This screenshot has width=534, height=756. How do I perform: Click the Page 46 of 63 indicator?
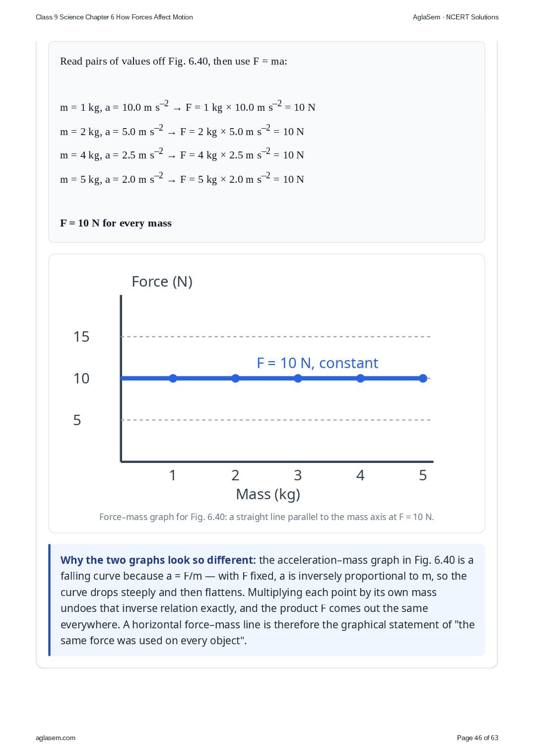(477, 738)
